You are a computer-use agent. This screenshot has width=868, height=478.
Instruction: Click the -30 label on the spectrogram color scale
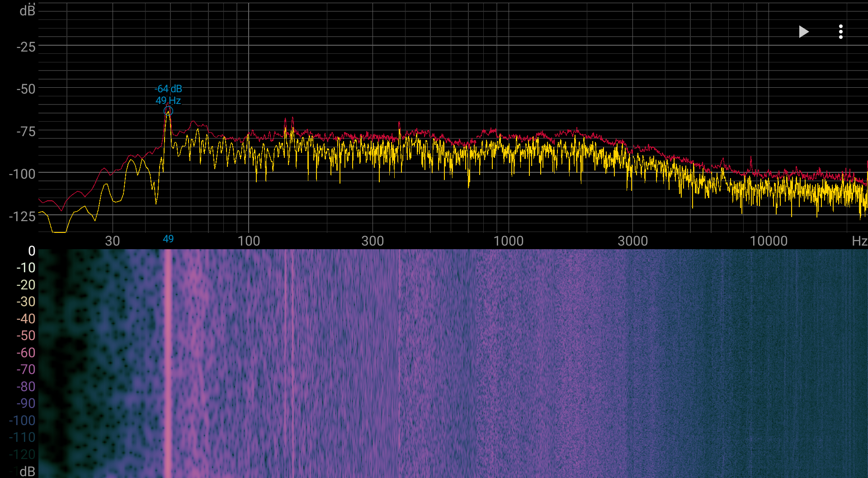26,302
